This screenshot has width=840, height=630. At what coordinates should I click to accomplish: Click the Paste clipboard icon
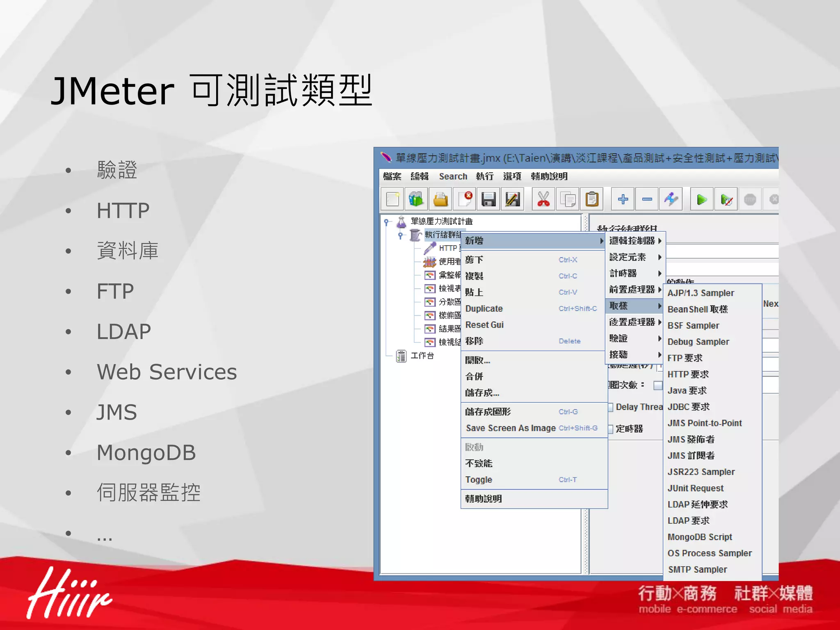coord(592,199)
